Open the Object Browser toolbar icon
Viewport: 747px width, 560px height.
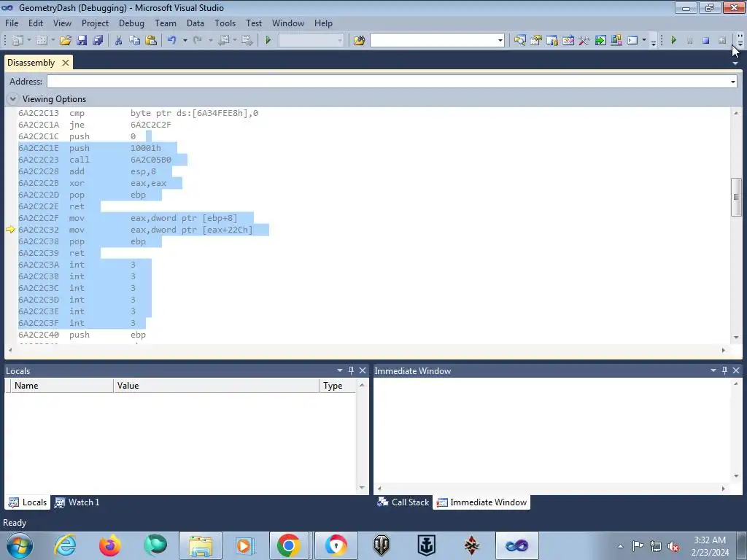[x=568, y=41]
